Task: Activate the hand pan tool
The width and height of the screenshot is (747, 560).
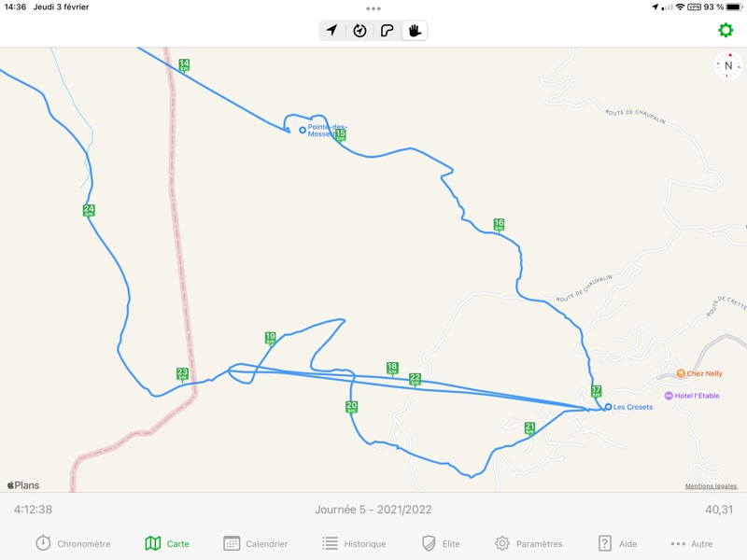Action: coord(415,31)
